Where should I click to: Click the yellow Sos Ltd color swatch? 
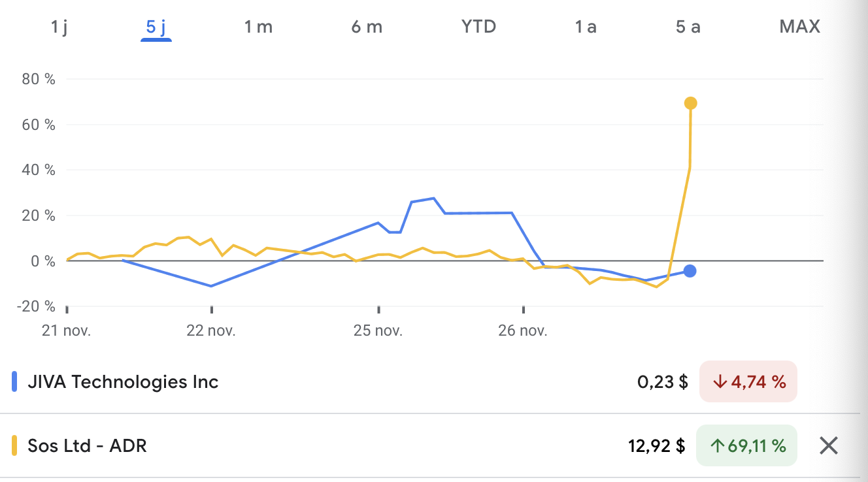(x=15, y=446)
